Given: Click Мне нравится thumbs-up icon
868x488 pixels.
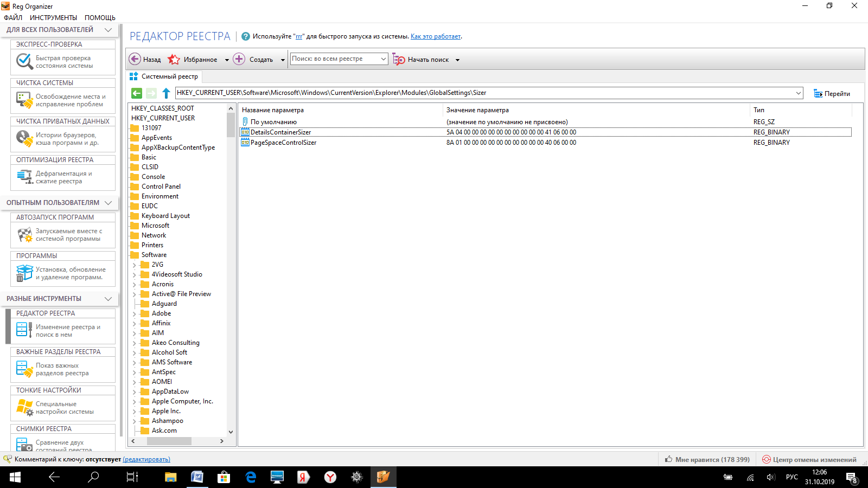Looking at the screenshot, I should click(x=669, y=459).
